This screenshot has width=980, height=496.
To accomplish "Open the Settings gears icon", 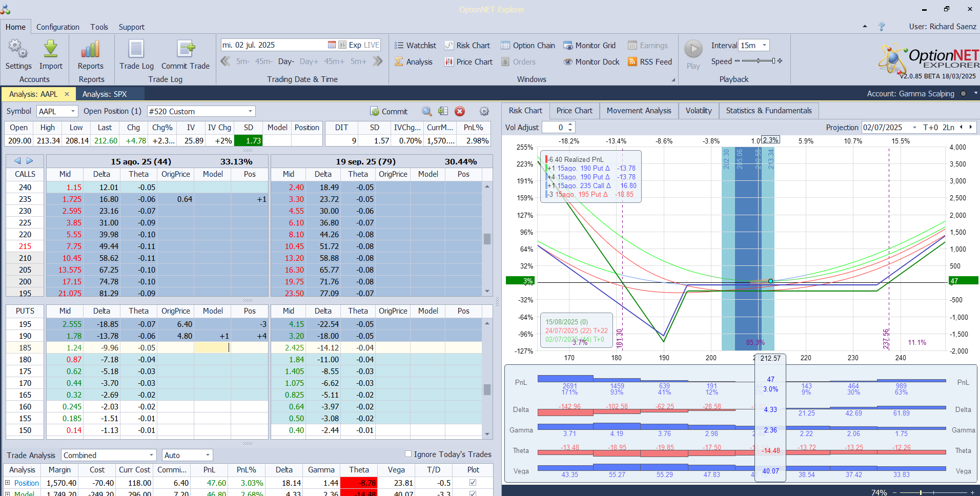I will tap(18, 49).
